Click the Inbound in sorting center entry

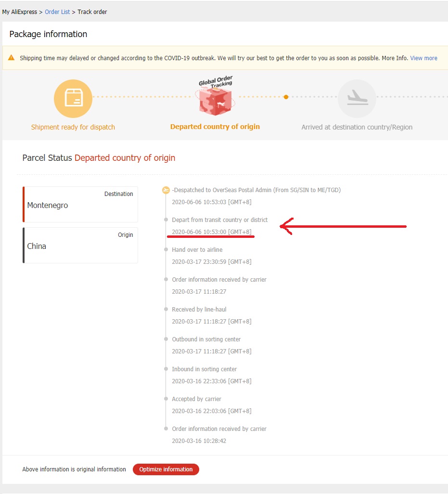pos(212,375)
